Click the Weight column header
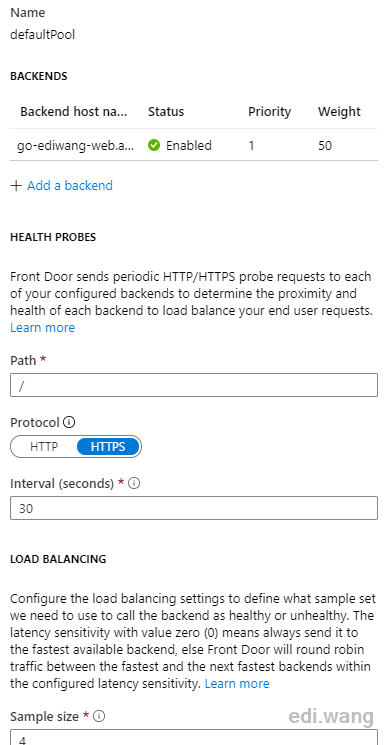392x745 pixels. point(339,112)
